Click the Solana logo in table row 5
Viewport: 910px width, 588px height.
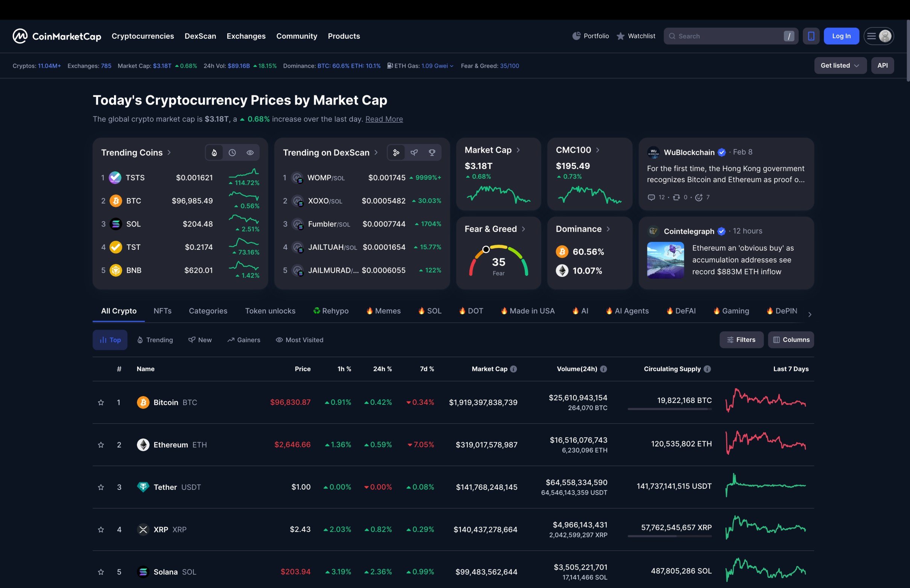143,572
